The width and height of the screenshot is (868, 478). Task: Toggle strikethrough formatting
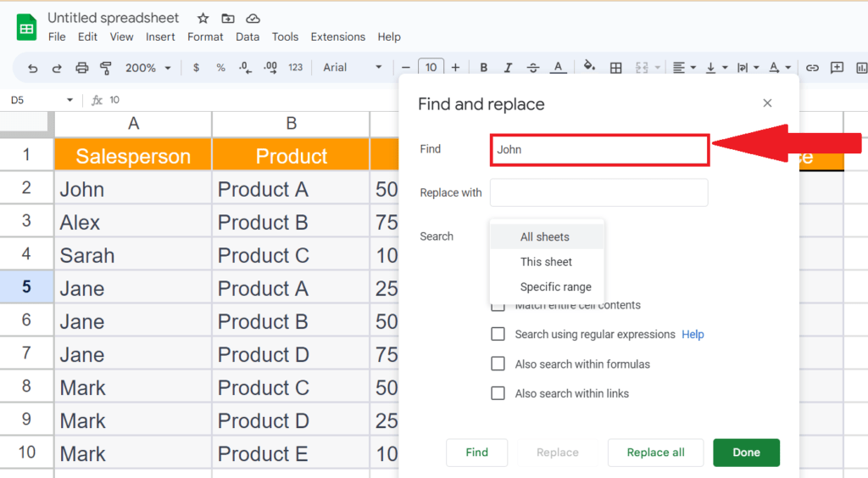532,68
